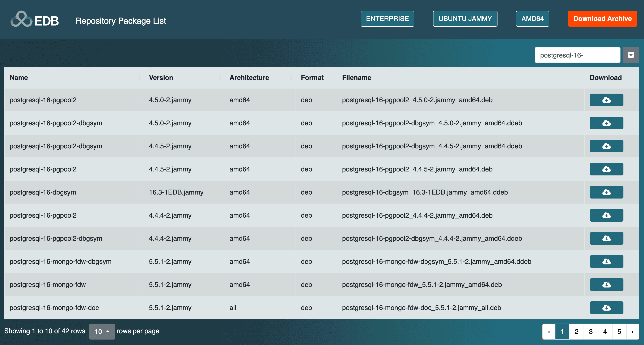This screenshot has height=345, width=644.
Task: Select the ENTERPRISE repository filter
Action: 387,18
